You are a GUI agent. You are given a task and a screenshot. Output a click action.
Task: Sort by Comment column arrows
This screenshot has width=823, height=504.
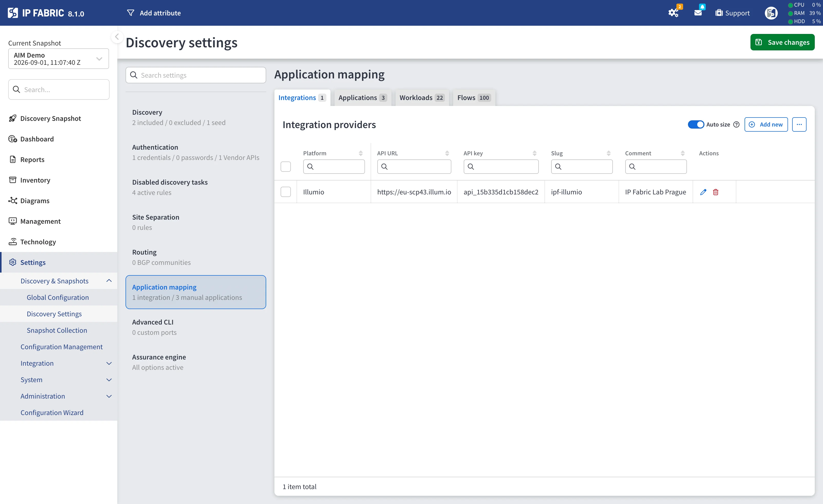pos(683,153)
